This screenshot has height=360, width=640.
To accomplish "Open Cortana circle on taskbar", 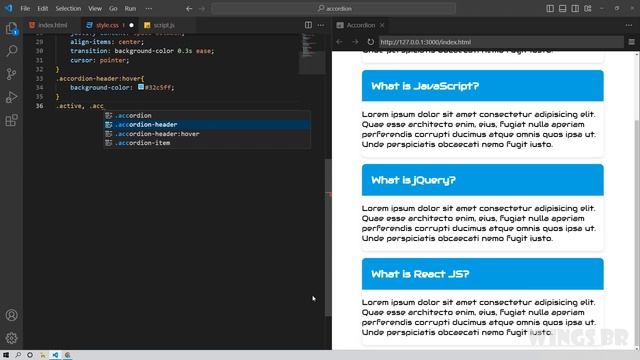I will pyautogui.click(x=30, y=355).
